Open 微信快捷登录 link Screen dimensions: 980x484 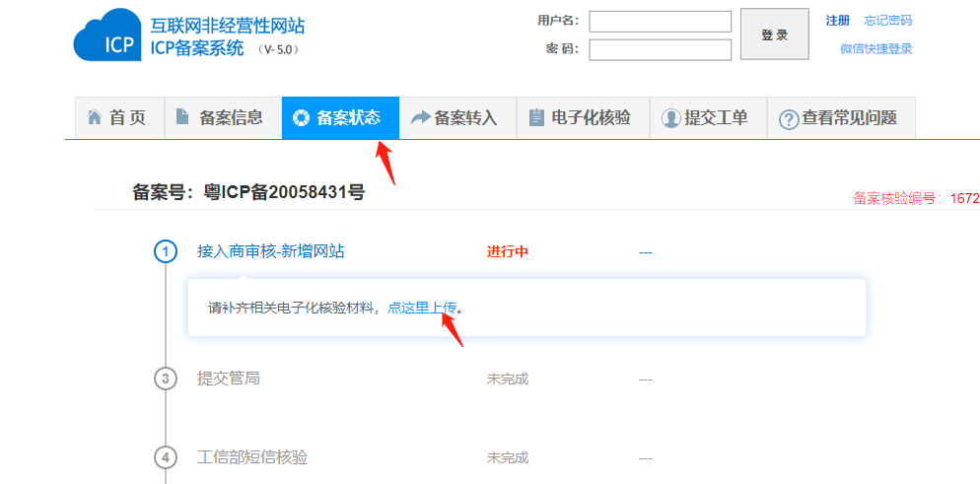pos(875,48)
